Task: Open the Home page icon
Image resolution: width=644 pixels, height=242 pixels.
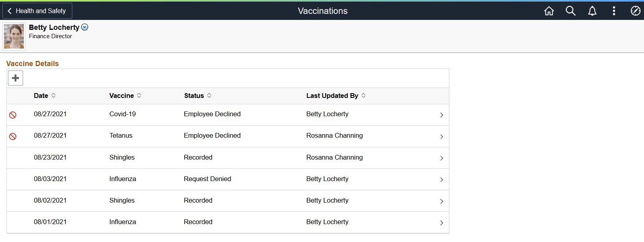Action: click(549, 11)
